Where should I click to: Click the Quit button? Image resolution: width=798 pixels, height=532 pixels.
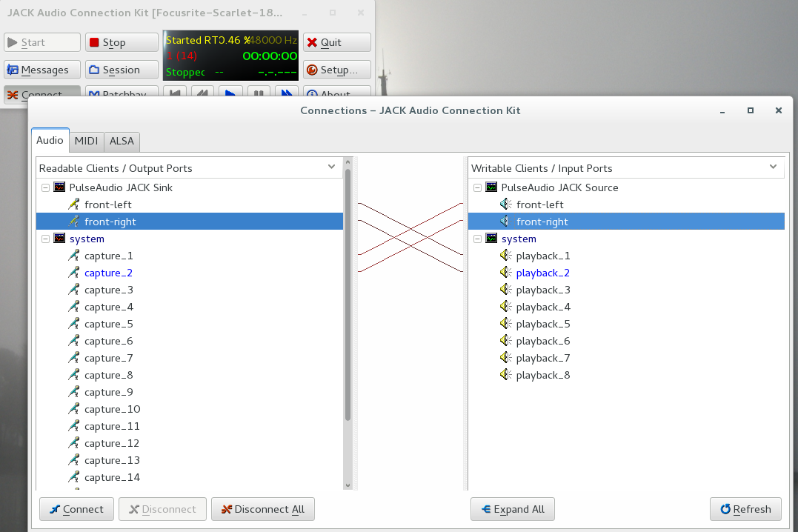click(x=337, y=42)
